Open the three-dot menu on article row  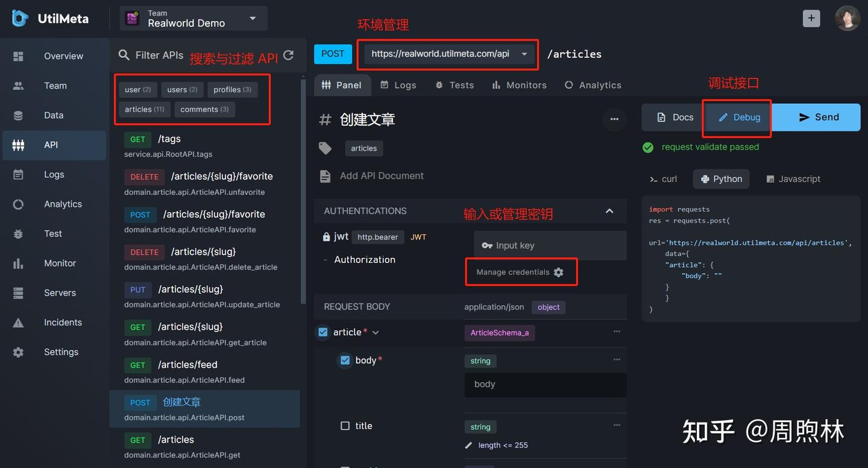[617, 331]
